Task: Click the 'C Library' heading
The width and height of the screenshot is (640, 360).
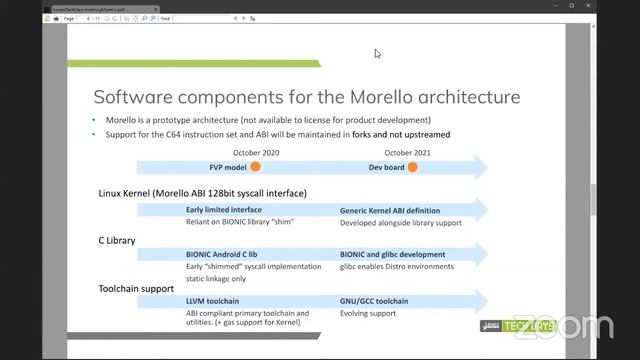Action: pos(117,240)
